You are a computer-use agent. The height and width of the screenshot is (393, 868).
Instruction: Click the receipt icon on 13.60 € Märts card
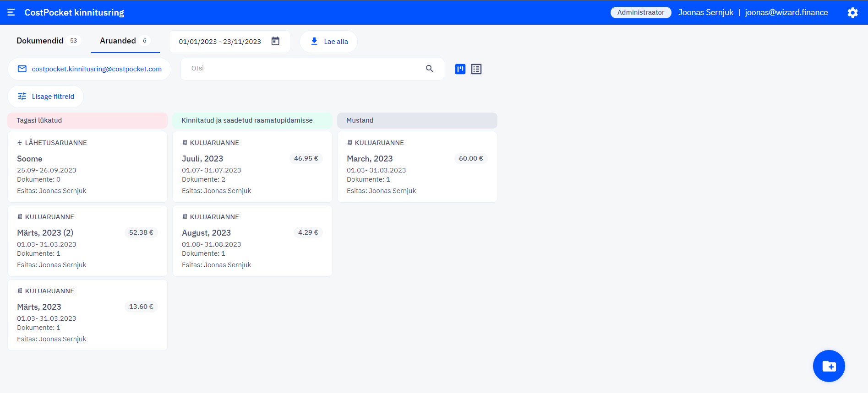pos(20,291)
